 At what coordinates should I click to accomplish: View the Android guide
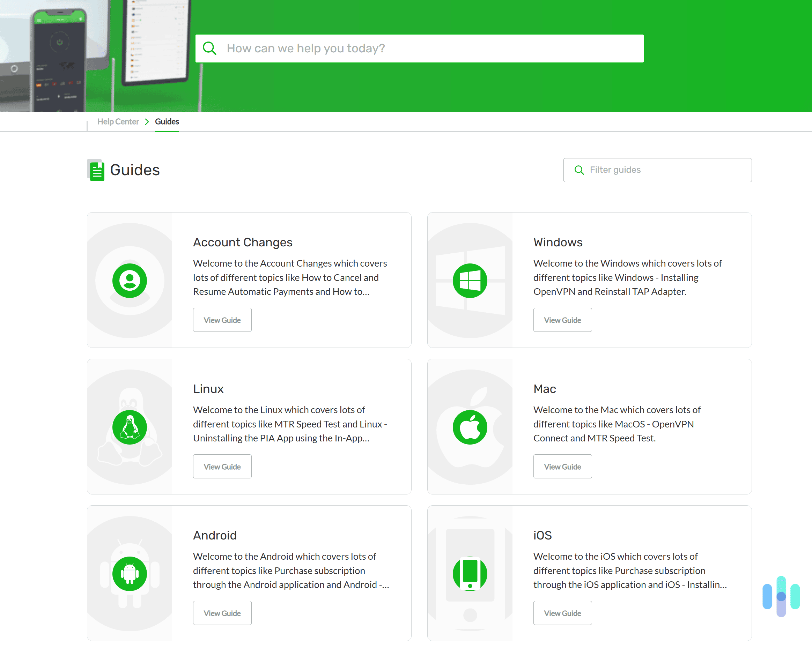222,613
